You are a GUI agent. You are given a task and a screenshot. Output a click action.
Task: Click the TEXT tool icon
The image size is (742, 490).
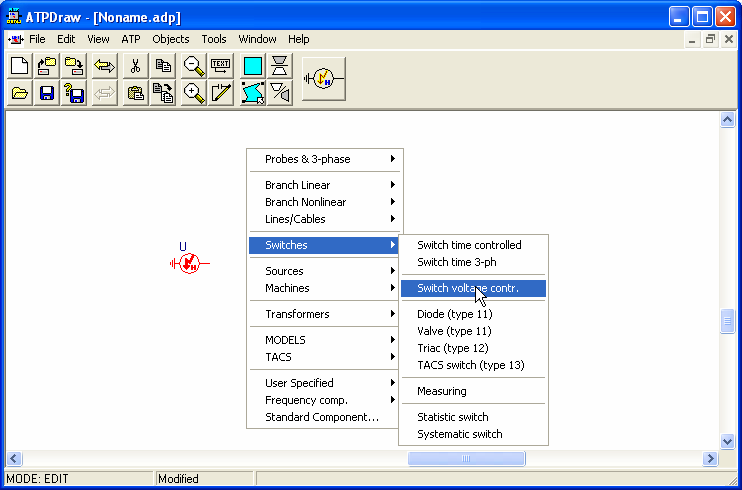(x=221, y=65)
